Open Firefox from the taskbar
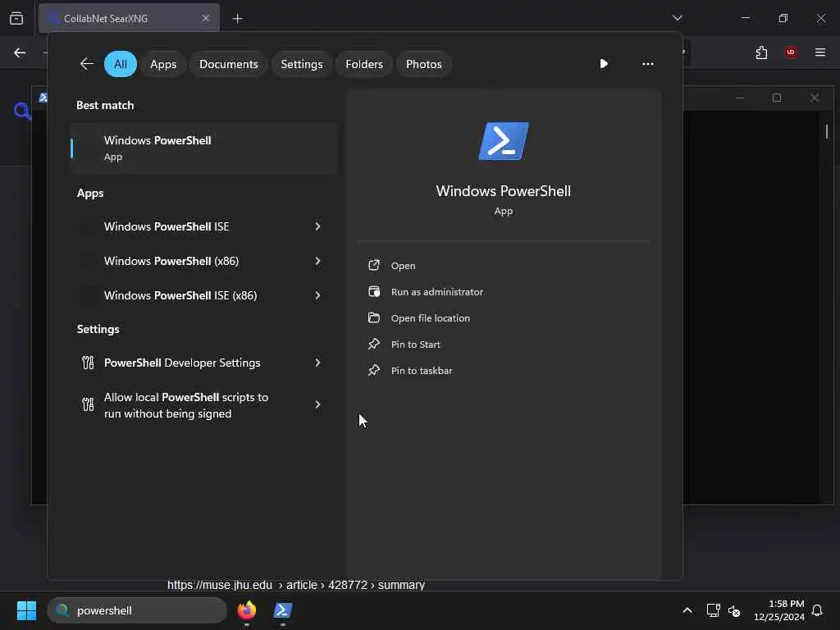The width and height of the screenshot is (840, 630). click(x=247, y=610)
